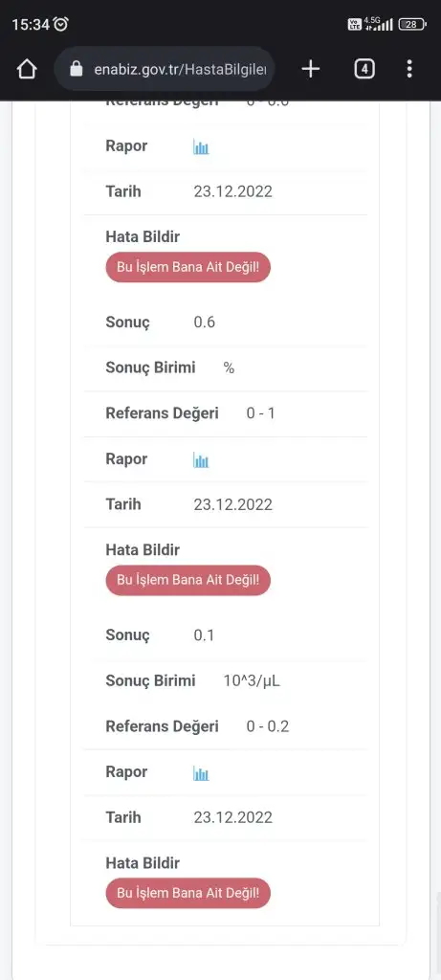This screenshot has height=980, width=441.
Task: Tap the Referans Değeri 0 - 0.2 text
Action: tap(267, 726)
